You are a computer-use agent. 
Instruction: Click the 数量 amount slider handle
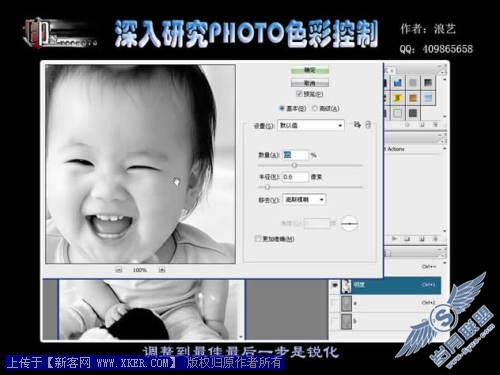tap(294, 165)
